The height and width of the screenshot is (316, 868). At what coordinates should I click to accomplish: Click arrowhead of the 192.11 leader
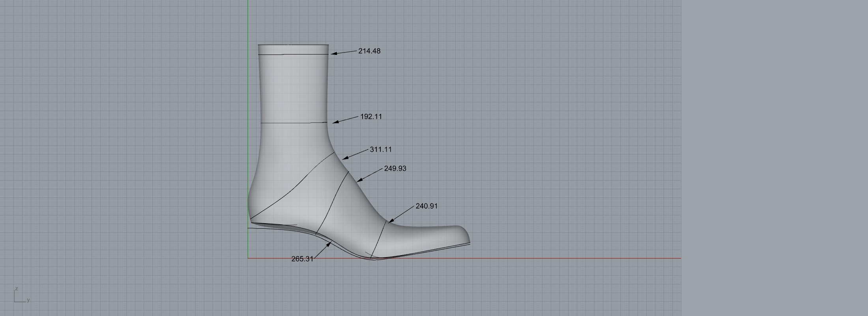(335, 122)
